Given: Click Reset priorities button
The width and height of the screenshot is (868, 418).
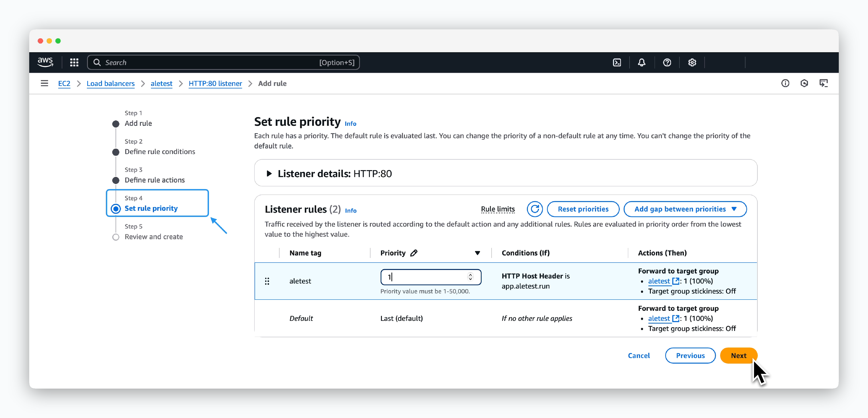Looking at the screenshot, I should 583,209.
